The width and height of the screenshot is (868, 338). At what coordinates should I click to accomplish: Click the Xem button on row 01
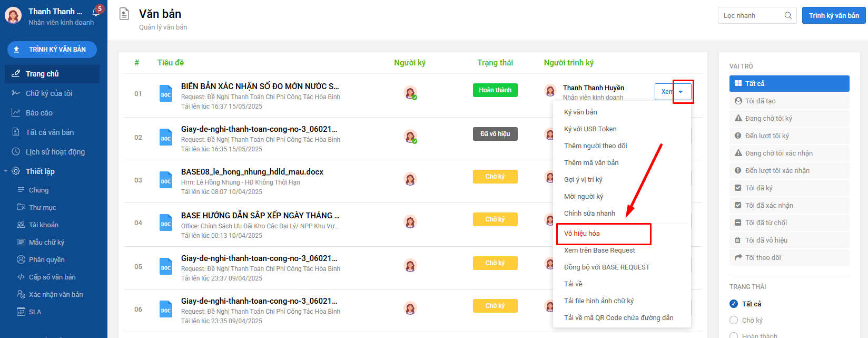click(x=665, y=91)
